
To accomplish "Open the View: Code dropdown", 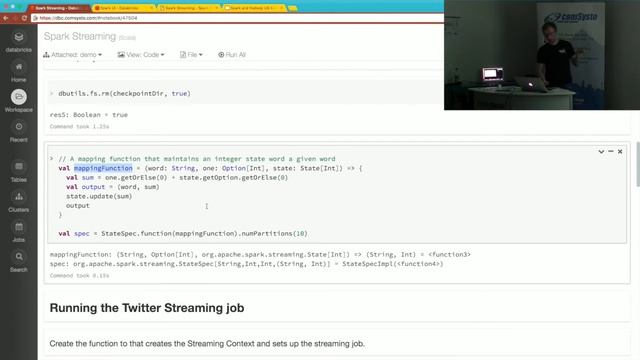I will coord(141,55).
